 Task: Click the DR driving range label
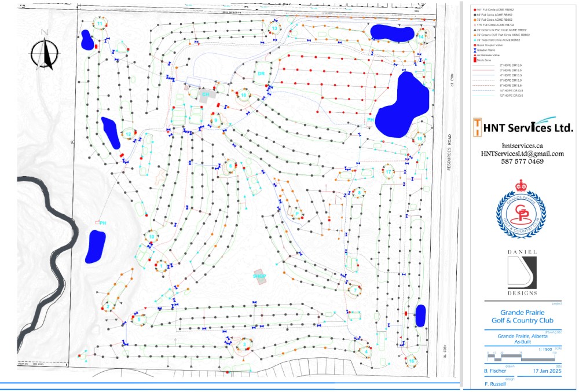coord(261,74)
